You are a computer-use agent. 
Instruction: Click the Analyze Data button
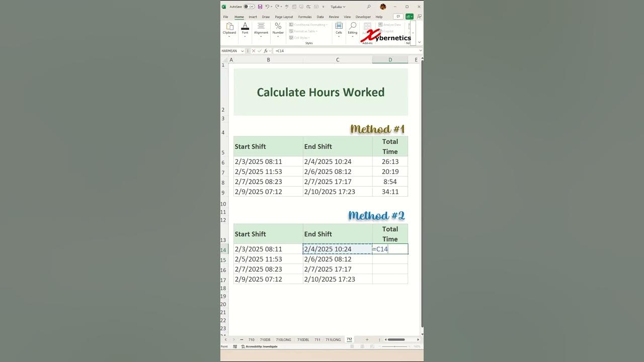pos(389,25)
